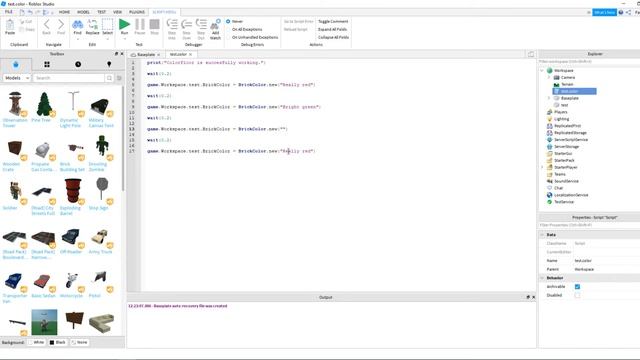Open the Find dropdown arrow
The width and height of the screenshot is (640, 360).
[x=78, y=39]
